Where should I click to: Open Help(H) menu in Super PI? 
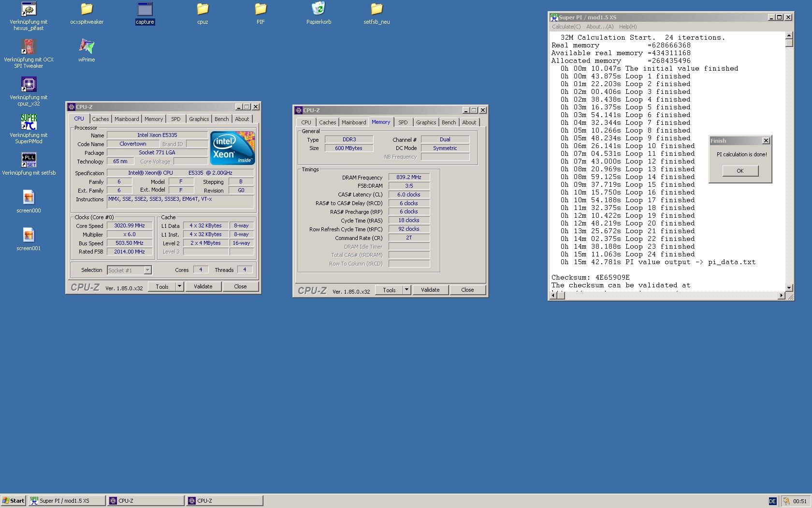(628, 27)
